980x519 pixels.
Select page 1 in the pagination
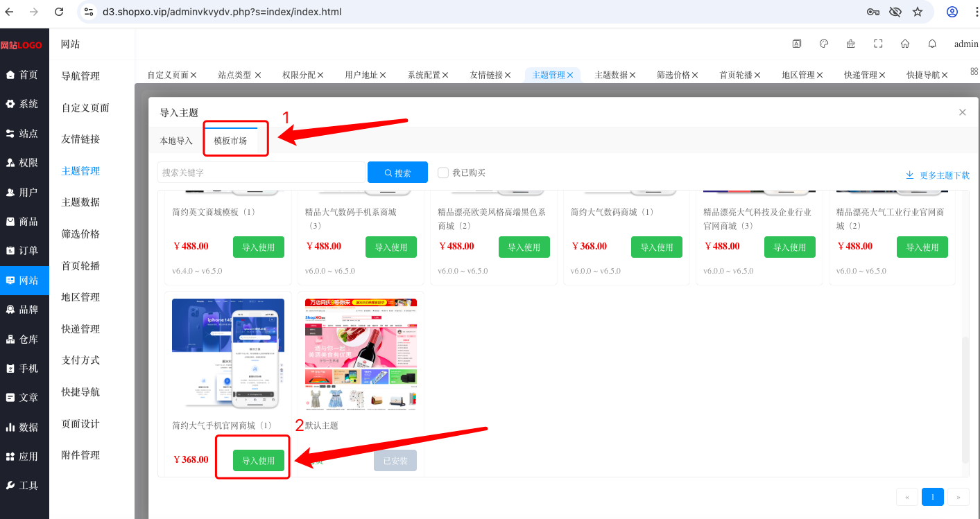(x=933, y=497)
